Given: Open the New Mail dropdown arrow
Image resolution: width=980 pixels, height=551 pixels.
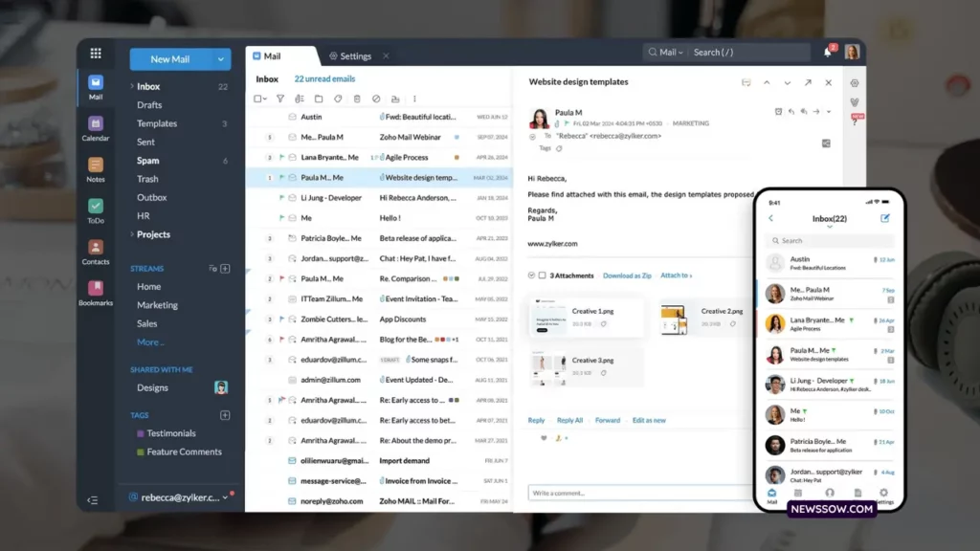Looking at the screenshot, I should (x=221, y=58).
